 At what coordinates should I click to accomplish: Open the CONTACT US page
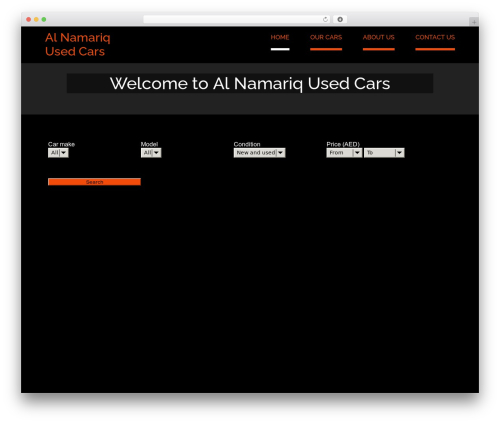point(435,37)
